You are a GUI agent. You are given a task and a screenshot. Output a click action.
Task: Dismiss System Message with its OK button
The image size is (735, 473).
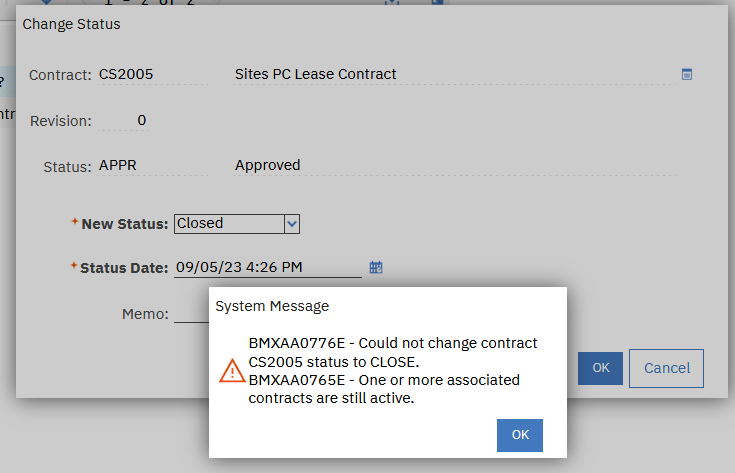(520, 435)
